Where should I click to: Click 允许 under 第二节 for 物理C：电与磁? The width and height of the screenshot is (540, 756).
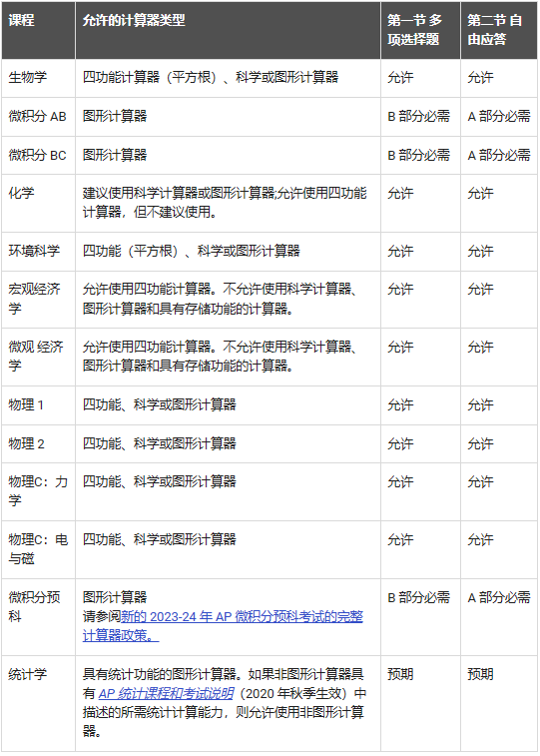480,539
